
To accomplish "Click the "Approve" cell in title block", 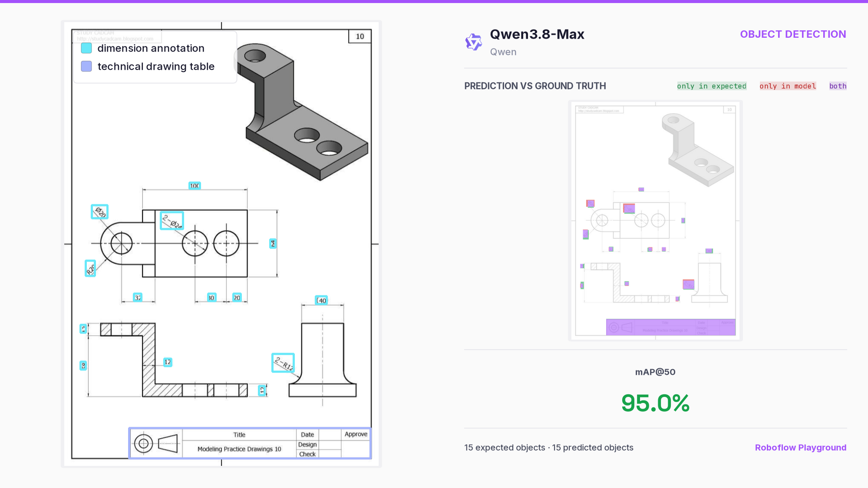I will coord(356,434).
